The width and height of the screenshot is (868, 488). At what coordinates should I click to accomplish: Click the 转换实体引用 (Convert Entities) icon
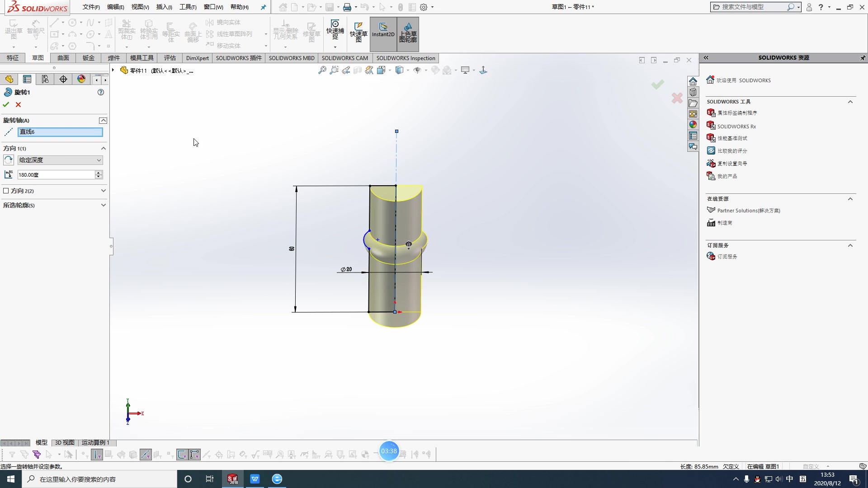[x=149, y=29]
